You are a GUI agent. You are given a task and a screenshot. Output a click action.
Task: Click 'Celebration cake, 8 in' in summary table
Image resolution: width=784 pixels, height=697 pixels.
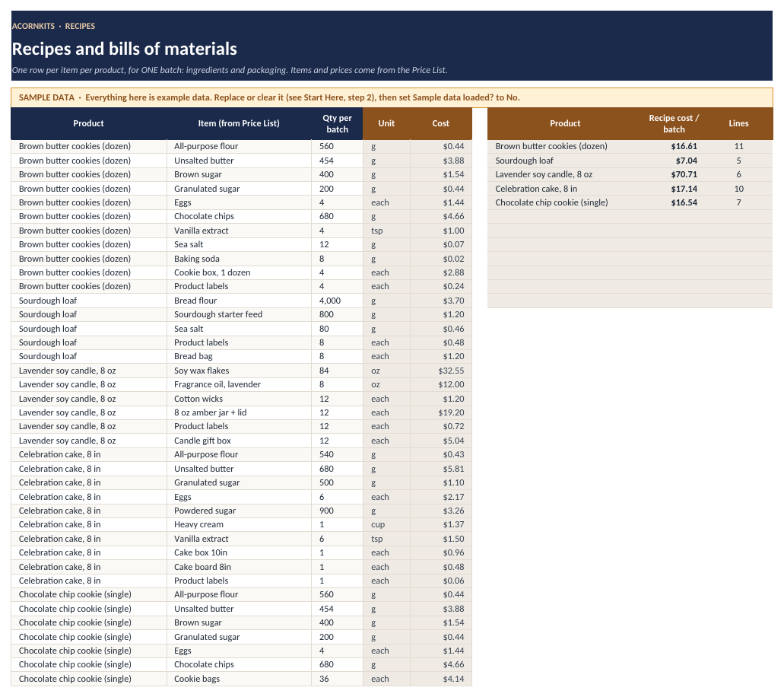click(565, 189)
